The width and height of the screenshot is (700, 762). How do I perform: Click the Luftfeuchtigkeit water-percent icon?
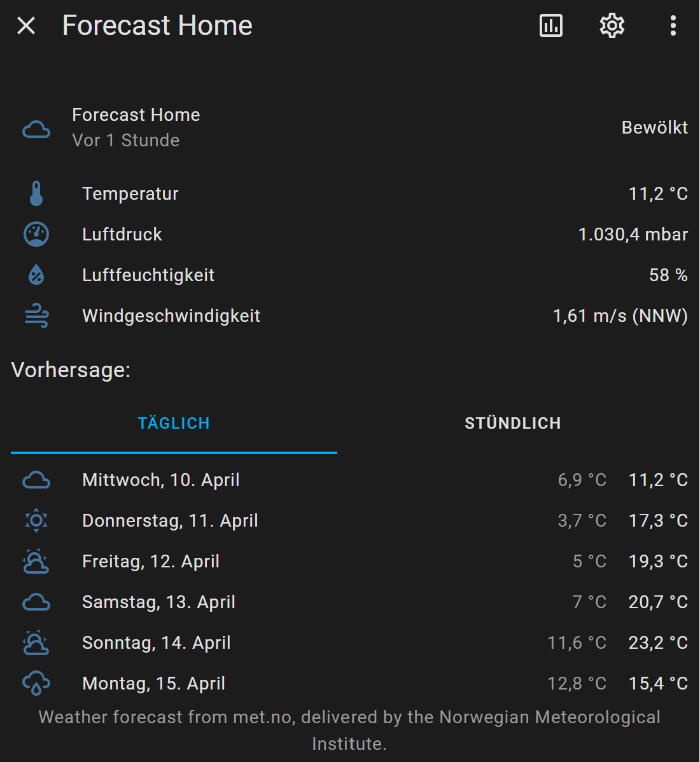coord(36,275)
